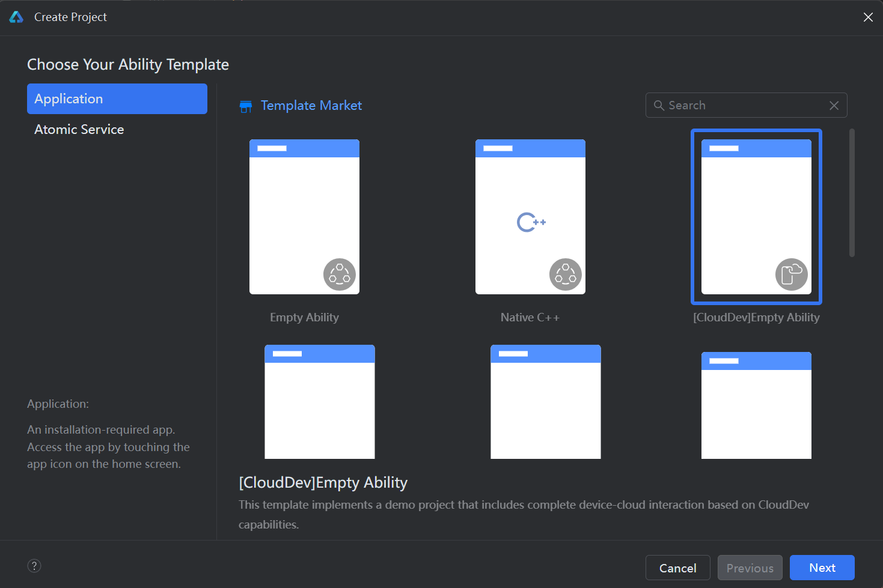Clear the search field with X icon
The width and height of the screenshot is (883, 588).
(x=834, y=105)
